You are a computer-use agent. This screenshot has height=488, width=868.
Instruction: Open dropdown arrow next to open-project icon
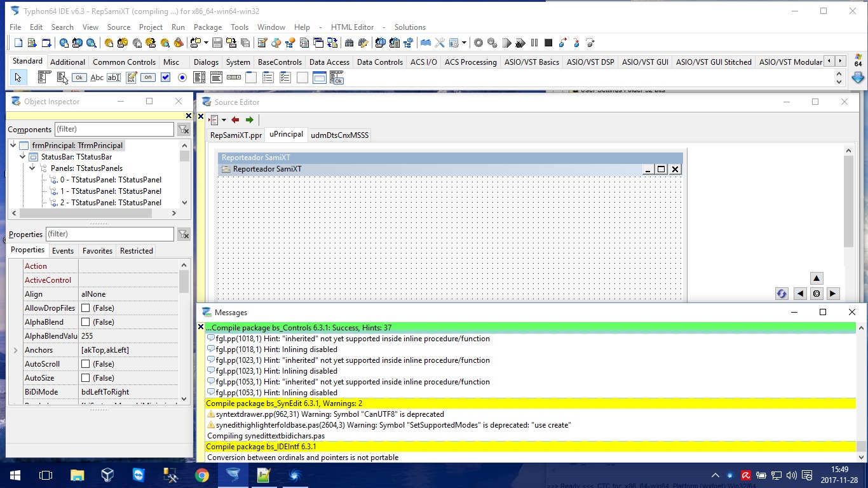pos(205,43)
